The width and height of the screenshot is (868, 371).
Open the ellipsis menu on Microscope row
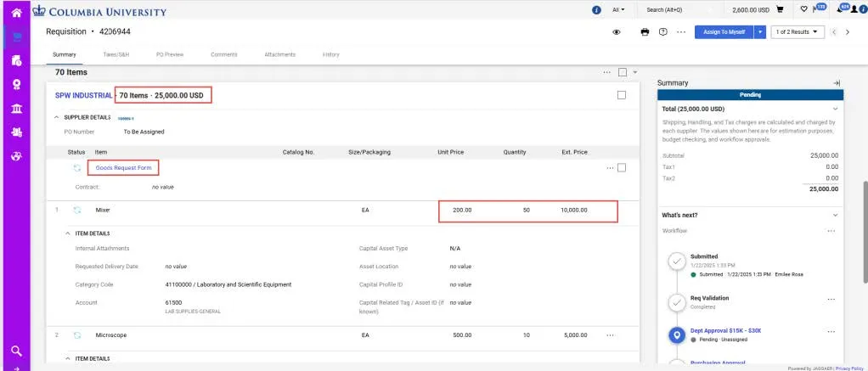coord(610,335)
